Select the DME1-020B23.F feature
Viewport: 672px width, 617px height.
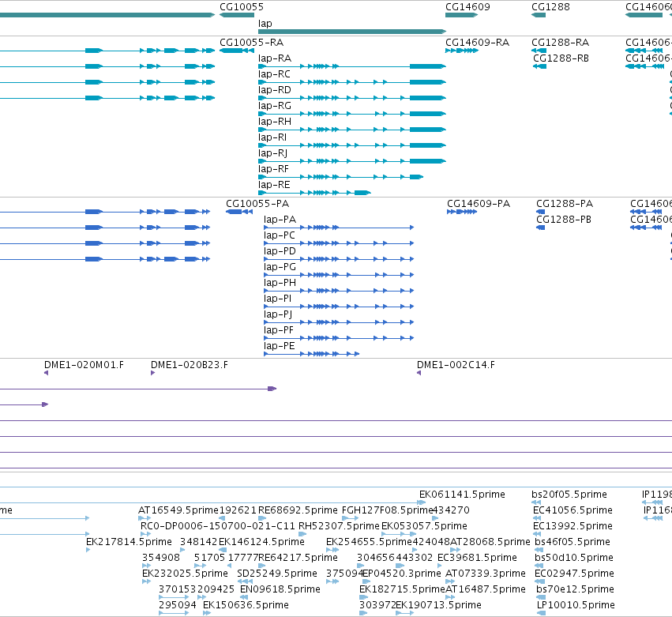[x=152, y=373]
